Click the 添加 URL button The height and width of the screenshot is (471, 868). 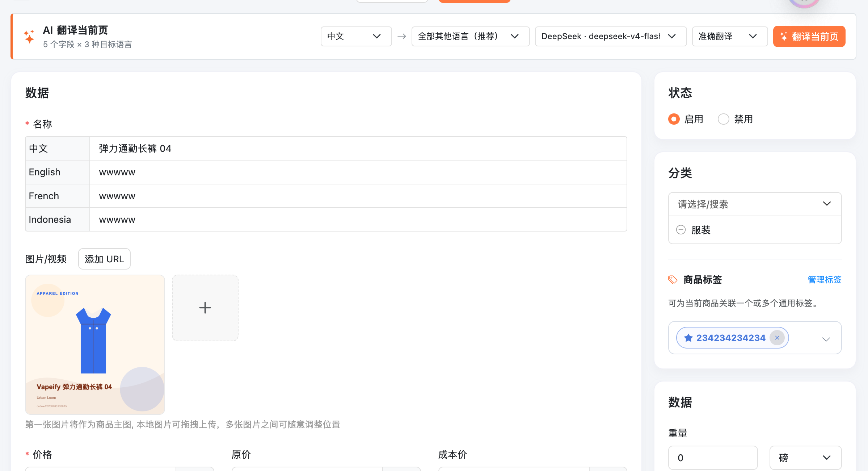point(104,259)
